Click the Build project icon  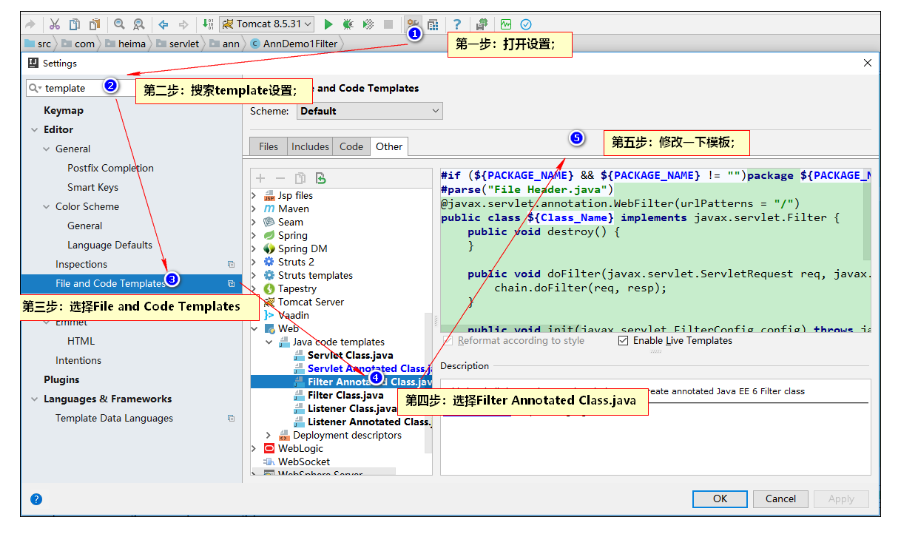click(208, 24)
